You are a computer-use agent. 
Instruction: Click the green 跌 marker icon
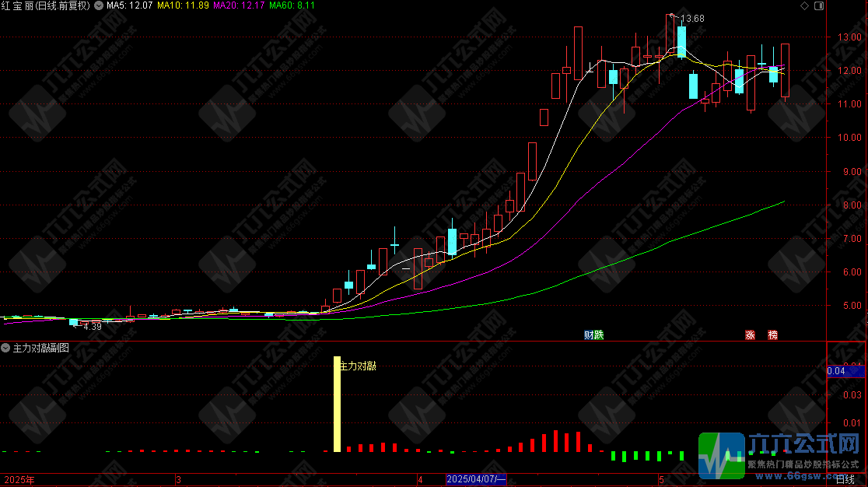tap(598, 335)
